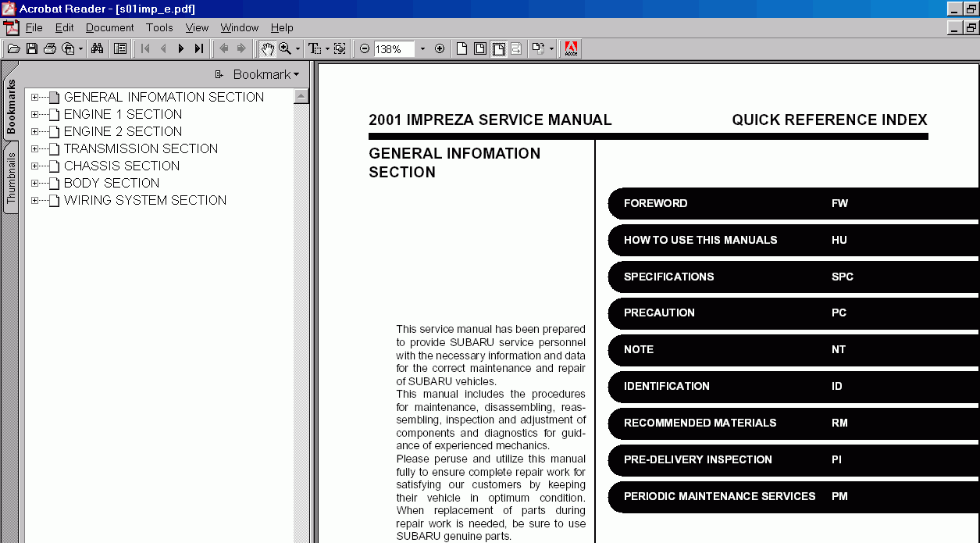Open the Help menu

click(x=282, y=27)
